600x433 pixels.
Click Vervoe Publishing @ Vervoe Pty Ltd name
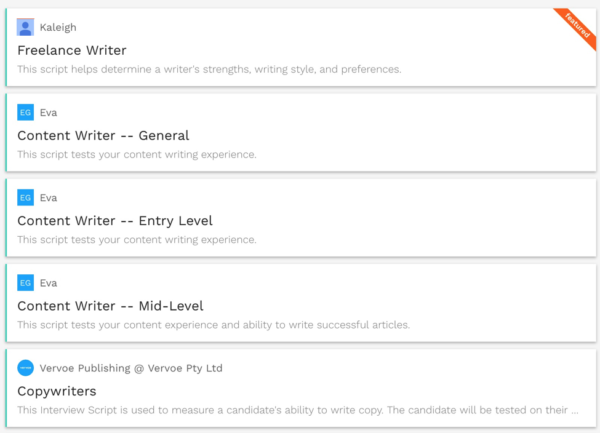pos(131,368)
